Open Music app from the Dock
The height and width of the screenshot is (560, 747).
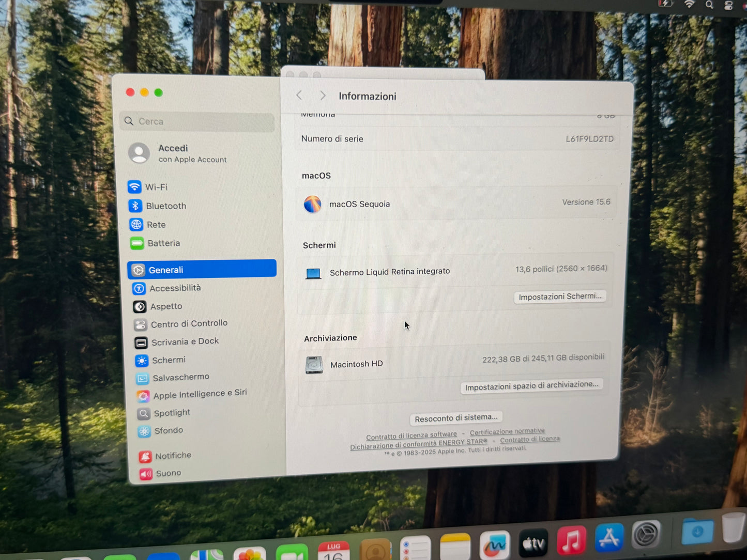(571, 540)
